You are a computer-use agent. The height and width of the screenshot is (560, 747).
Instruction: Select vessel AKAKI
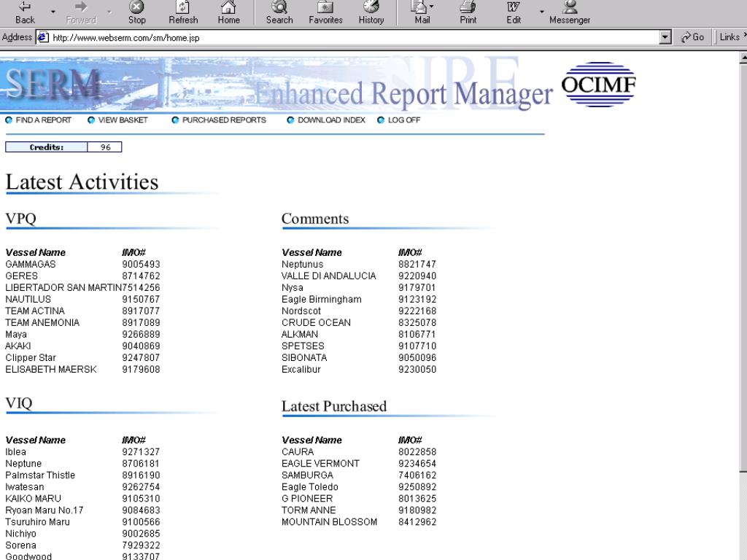pos(18,346)
